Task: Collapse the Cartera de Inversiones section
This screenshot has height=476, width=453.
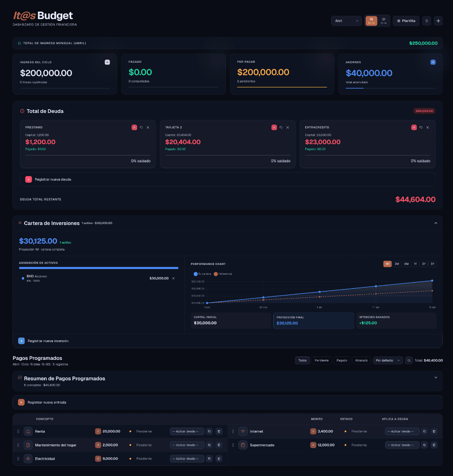Action: [x=436, y=223]
